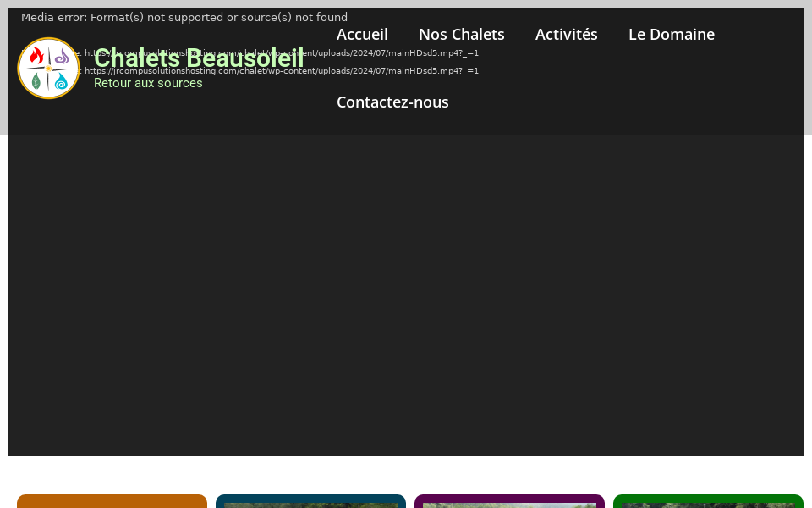Click the orange card at the bottom
The image size is (812, 508).
(112, 501)
